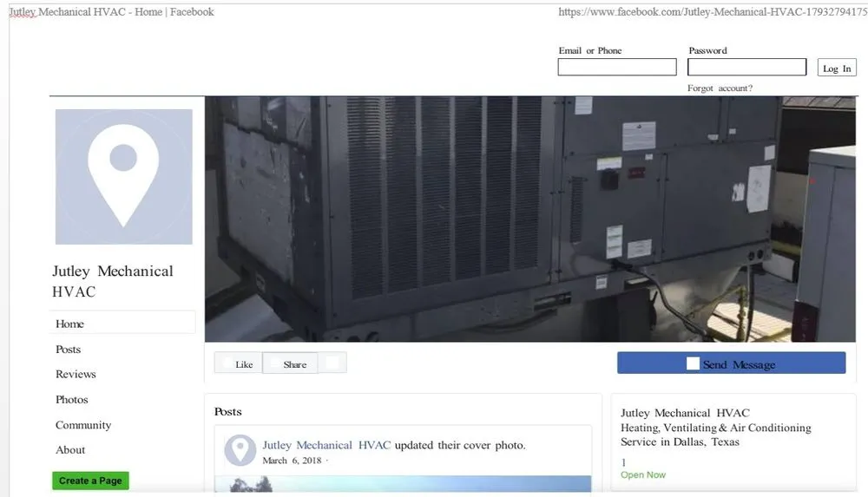868x497 pixels.
Task: Click the Jutley Mechanical HVAC post author link
Action: tap(326, 445)
